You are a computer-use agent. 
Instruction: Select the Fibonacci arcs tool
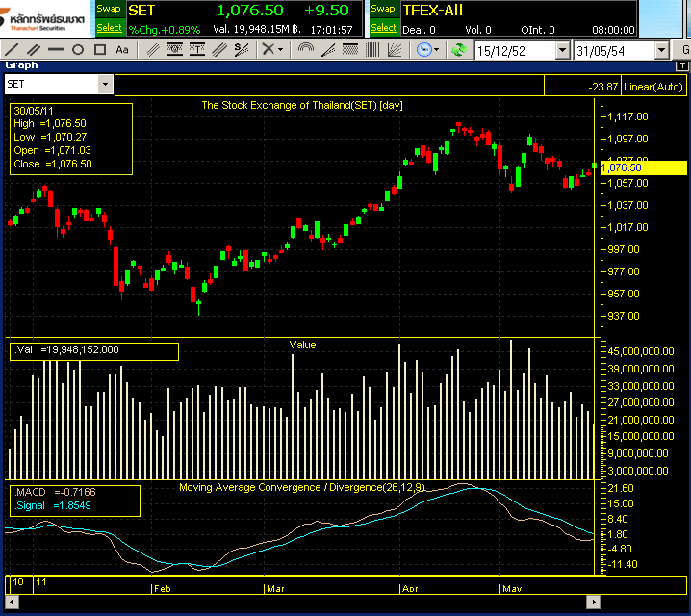[307, 49]
